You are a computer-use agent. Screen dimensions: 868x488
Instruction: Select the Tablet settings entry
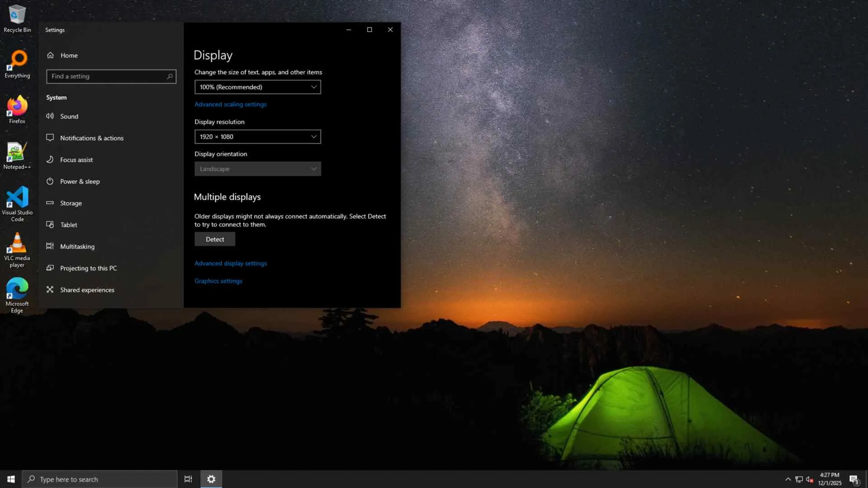68,225
